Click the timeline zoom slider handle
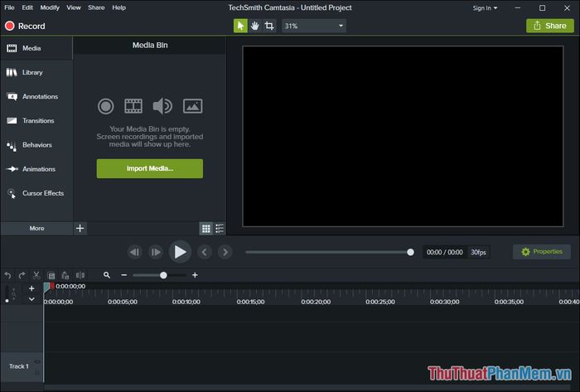This screenshot has height=392, width=580. [x=163, y=275]
